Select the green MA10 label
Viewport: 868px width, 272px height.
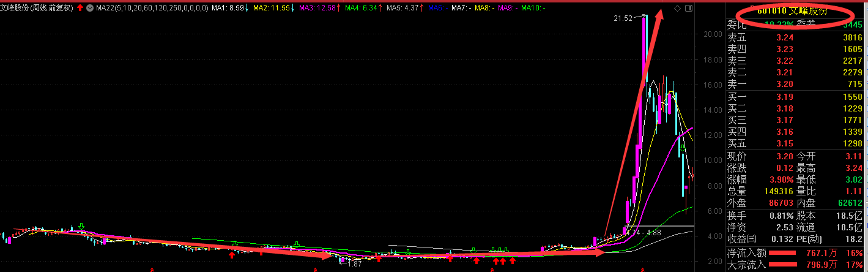534,8
